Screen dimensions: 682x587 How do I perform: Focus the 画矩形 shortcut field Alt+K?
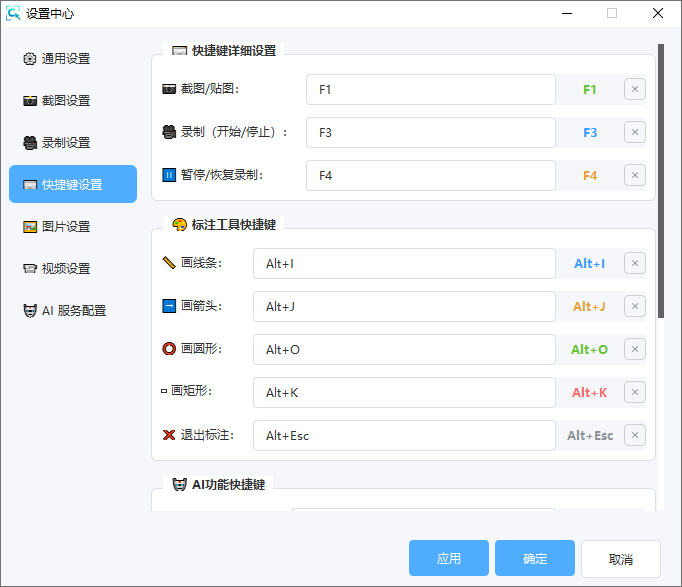pyautogui.click(x=404, y=392)
